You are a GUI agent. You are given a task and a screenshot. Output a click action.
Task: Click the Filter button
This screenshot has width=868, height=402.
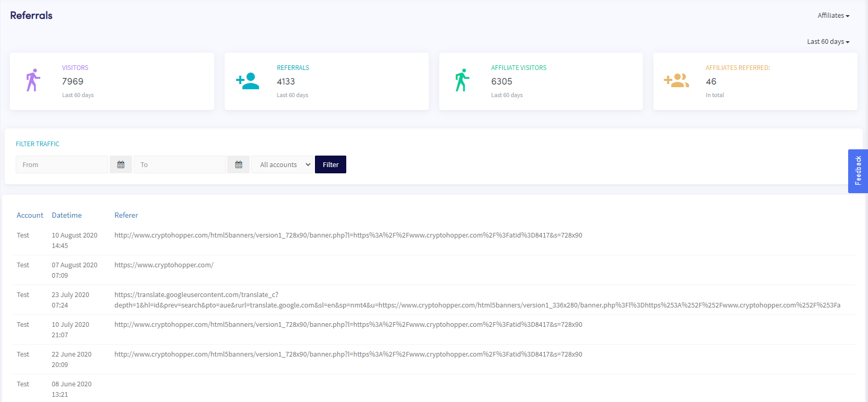[331, 164]
